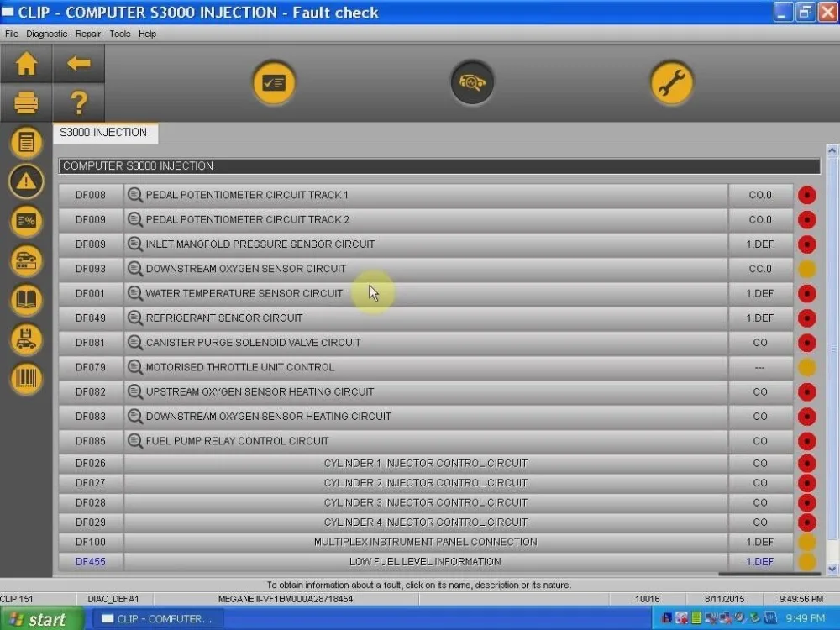Click the DF455 fault code
840x630 pixels.
(91, 561)
